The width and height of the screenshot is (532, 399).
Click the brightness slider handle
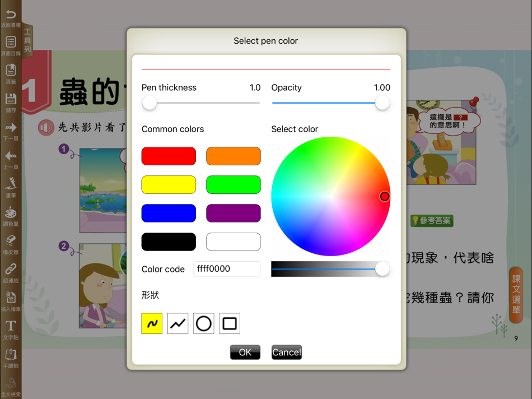[382, 269]
